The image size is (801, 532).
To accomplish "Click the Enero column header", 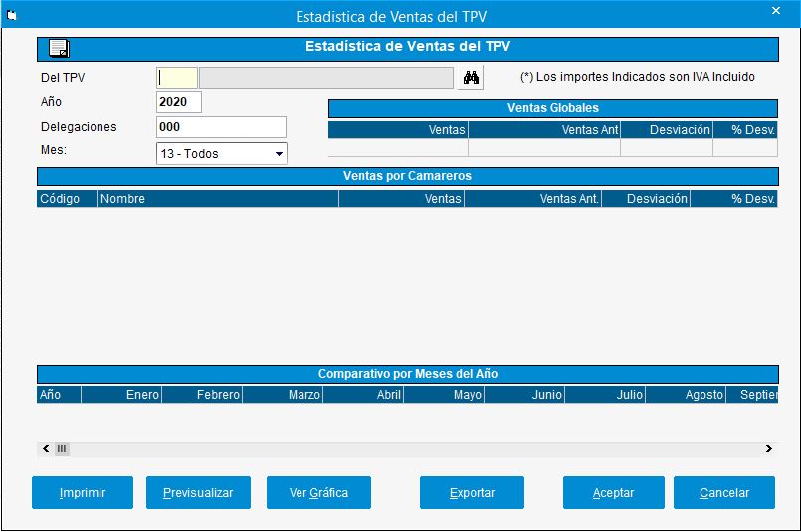I will 121,394.
